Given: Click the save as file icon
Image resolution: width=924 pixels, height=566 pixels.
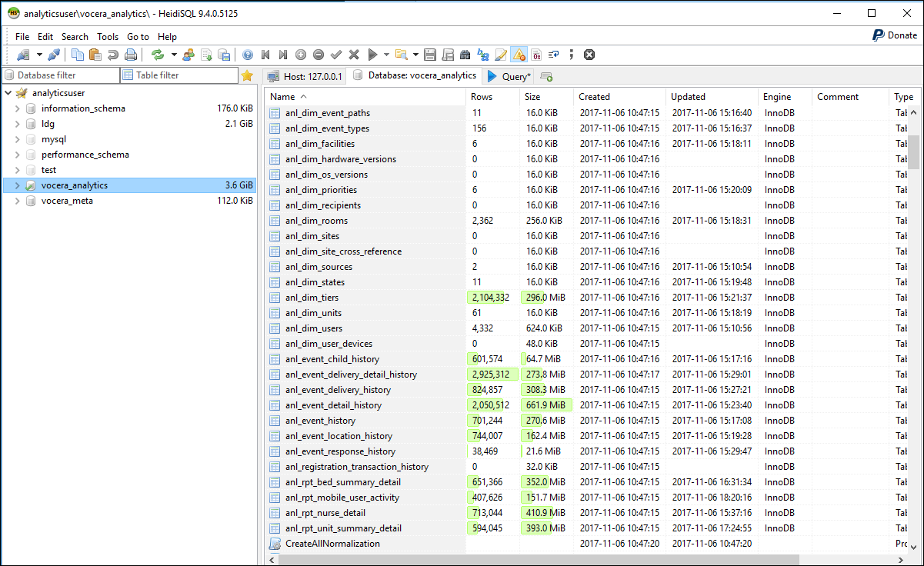Looking at the screenshot, I should click(x=448, y=55).
